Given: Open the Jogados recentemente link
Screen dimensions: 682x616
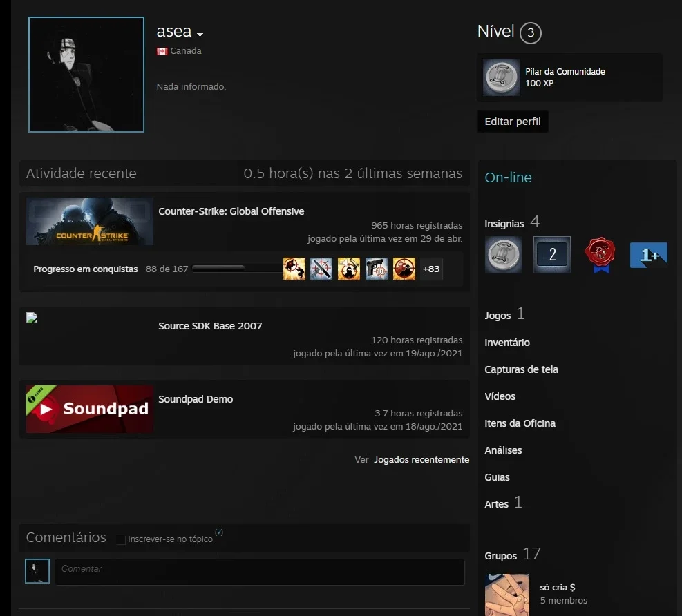Looking at the screenshot, I should pyautogui.click(x=421, y=459).
